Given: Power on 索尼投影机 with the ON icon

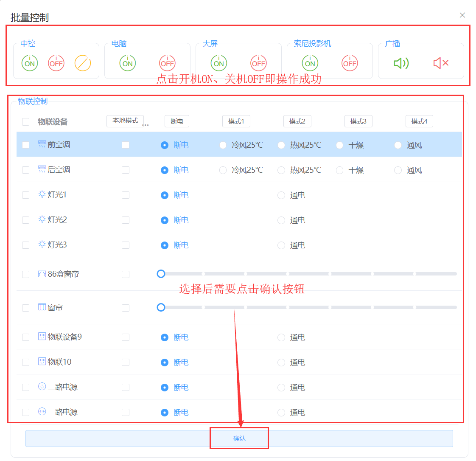Looking at the screenshot, I should coord(310,63).
